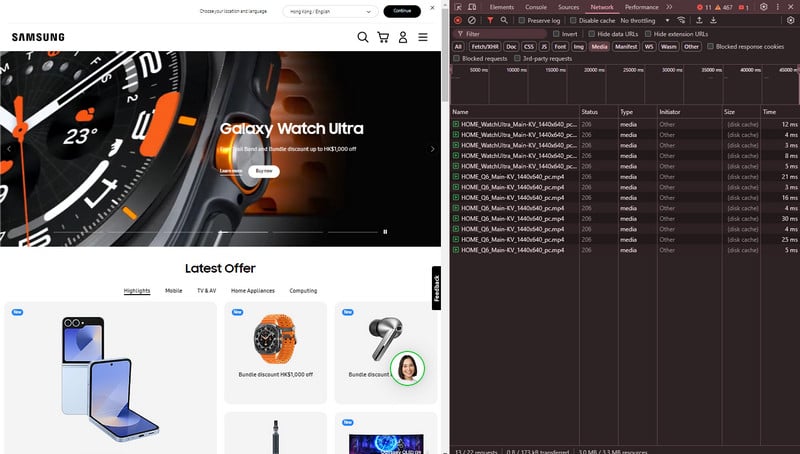This screenshot has height=454, width=800.
Task: Pause the hero banner carousel
Action: 385,232
